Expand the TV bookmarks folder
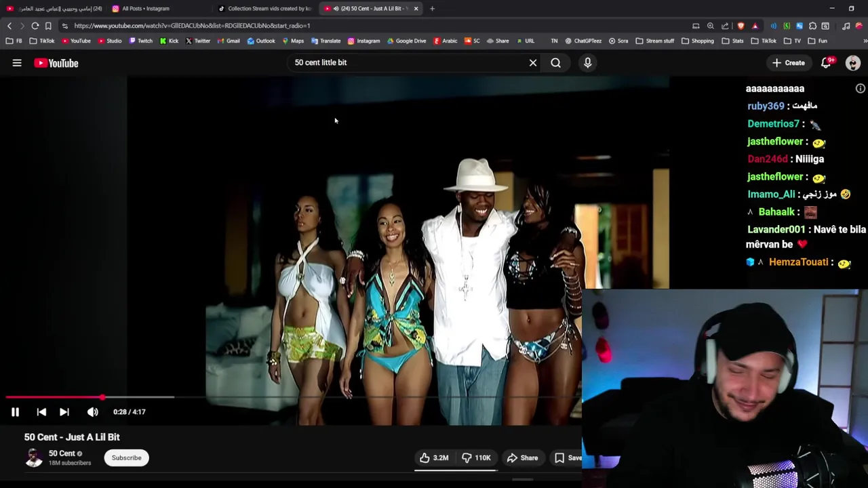868x488 pixels. click(793, 41)
